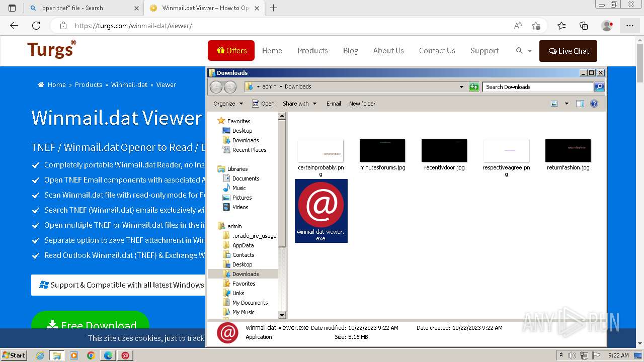Open About Us menu item
644x362 pixels.
click(x=388, y=51)
